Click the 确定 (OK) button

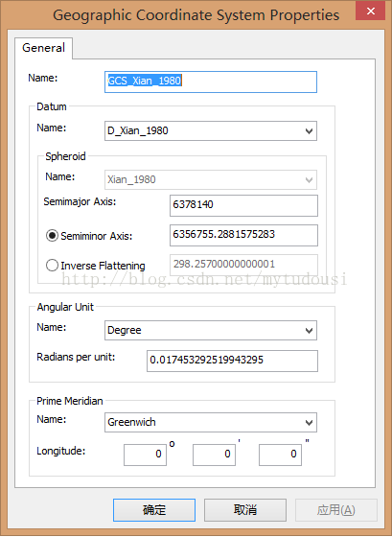(x=154, y=510)
